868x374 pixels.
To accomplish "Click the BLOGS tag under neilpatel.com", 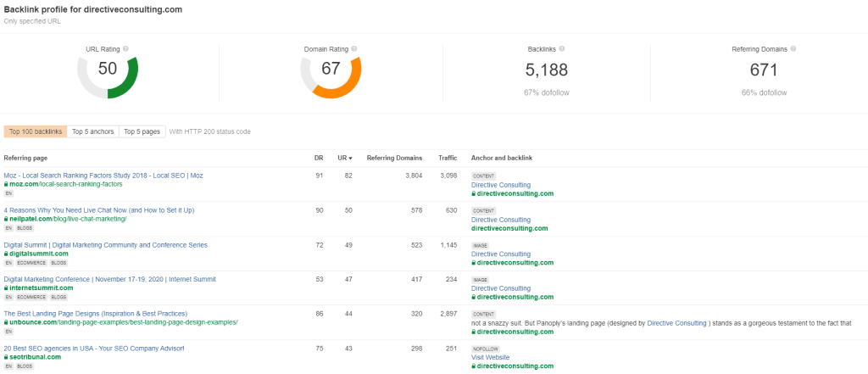I will (x=25, y=228).
